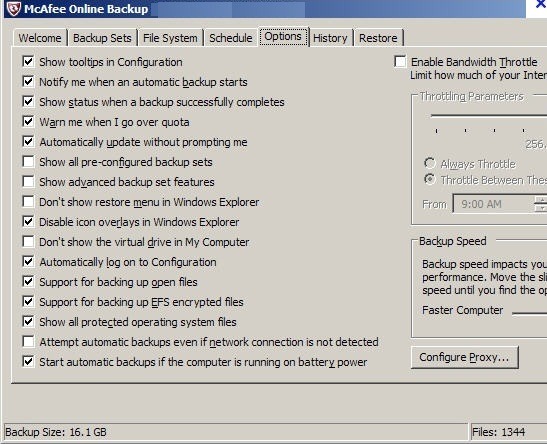Select the Options tab
The height and width of the screenshot is (444, 547).
coord(283,36)
